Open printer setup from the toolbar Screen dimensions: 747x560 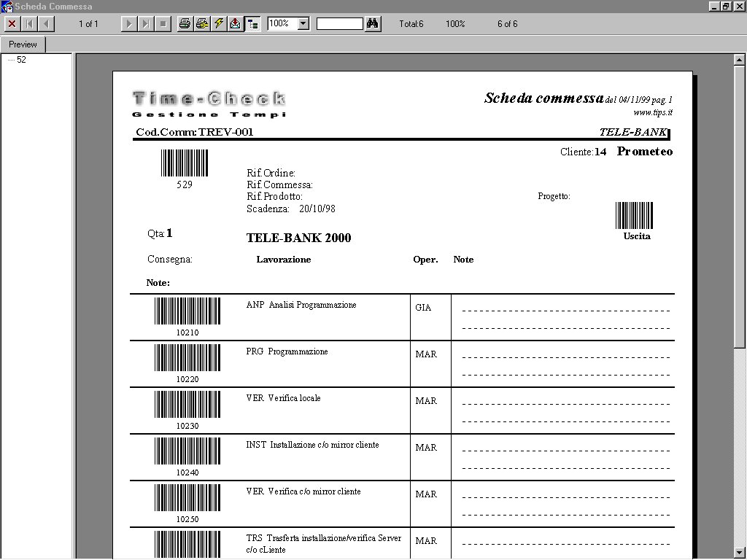click(201, 23)
